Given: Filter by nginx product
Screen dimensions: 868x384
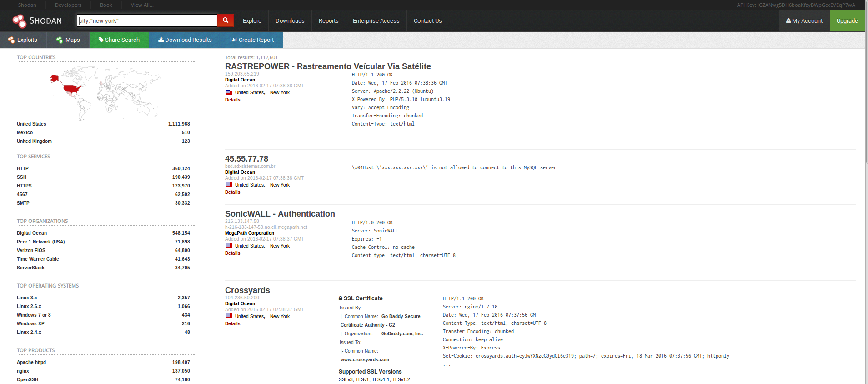Looking at the screenshot, I should click(23, 371).
